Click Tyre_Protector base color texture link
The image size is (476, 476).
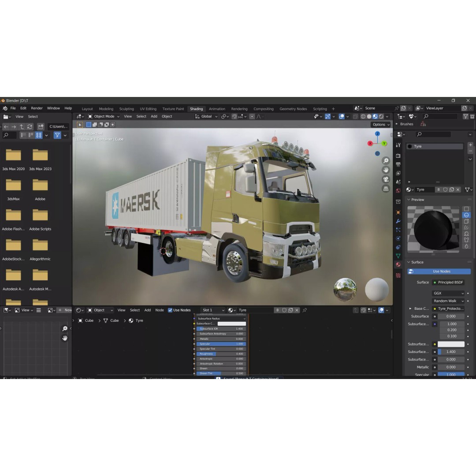448,309
